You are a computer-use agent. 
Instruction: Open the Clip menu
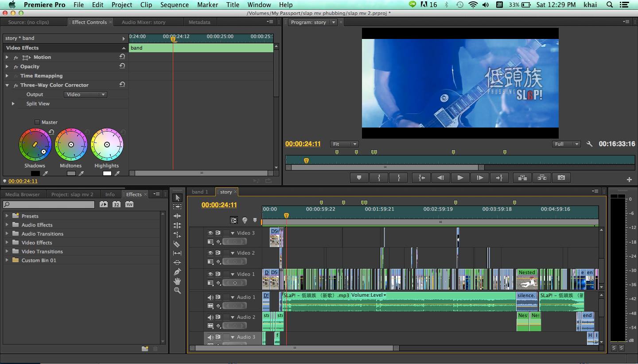[146, 4]
